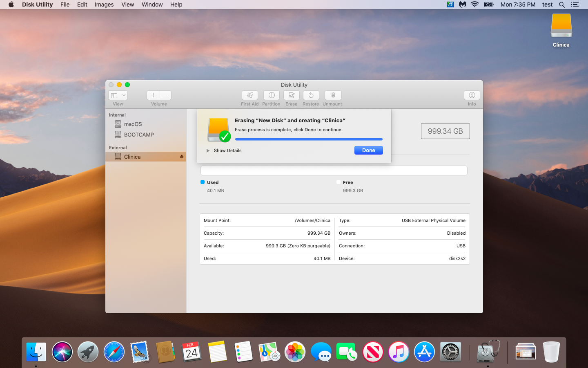Open FaceTime from the Dock

347,352
